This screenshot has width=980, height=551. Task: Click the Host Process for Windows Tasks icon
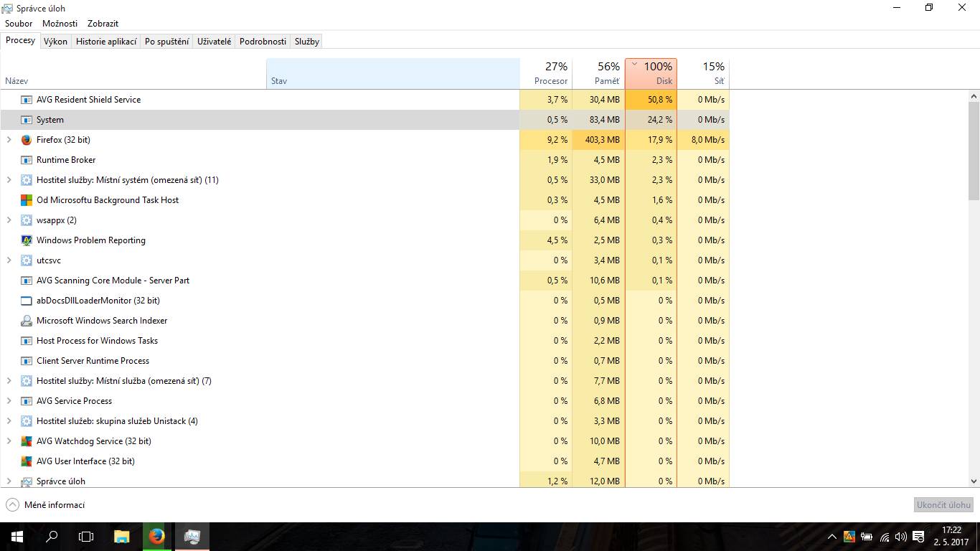27,341
